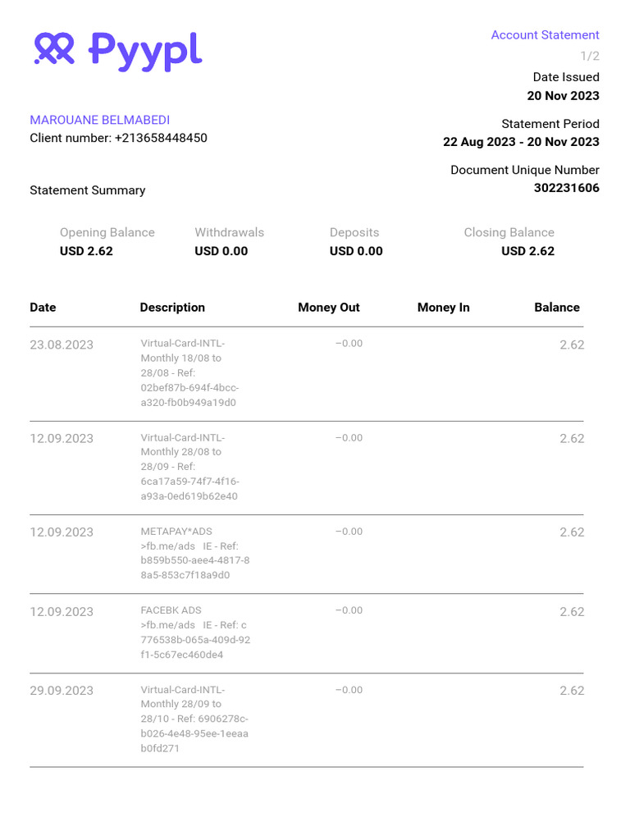The width and height of the screenshot is (630, 840).
Task: Open the Account Statement title link
Action: pos(545,35)
